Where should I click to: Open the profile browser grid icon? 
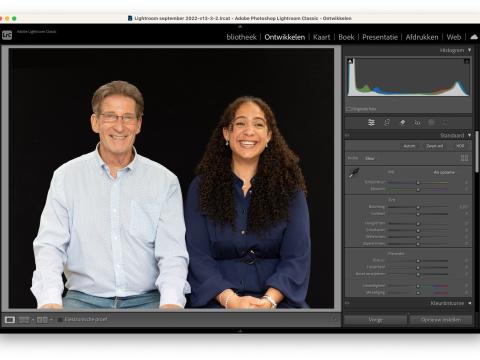[x=464, y=158]
